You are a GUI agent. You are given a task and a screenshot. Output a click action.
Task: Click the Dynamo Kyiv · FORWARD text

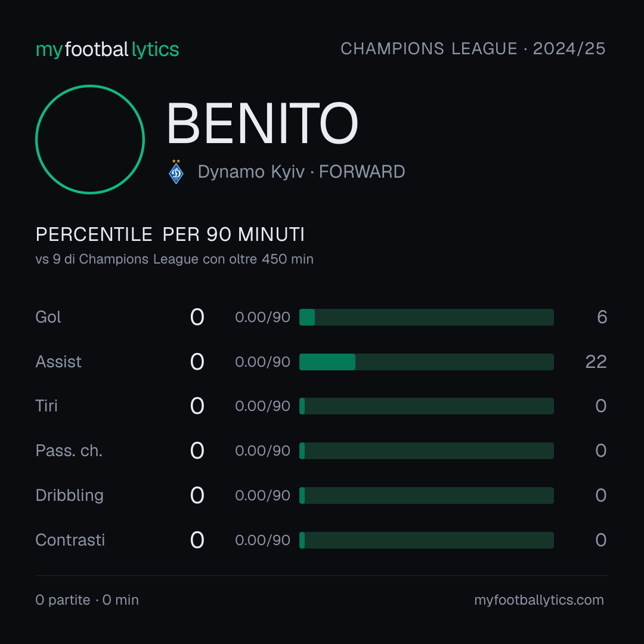(302, 172)
